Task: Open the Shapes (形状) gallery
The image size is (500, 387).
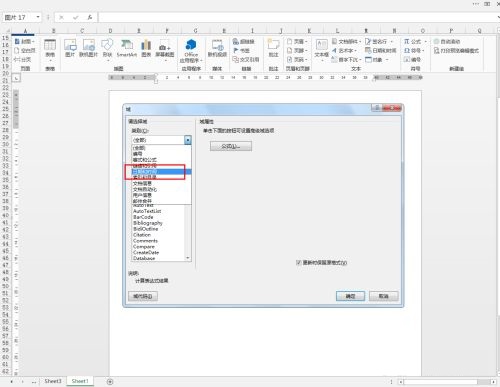Action: [107, 49]
